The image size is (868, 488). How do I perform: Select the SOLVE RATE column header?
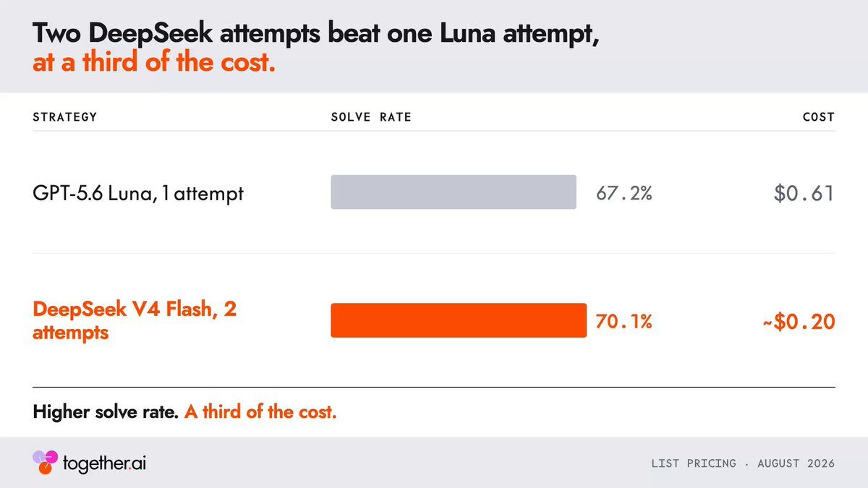pyautogui.click(x=371, y=117)
